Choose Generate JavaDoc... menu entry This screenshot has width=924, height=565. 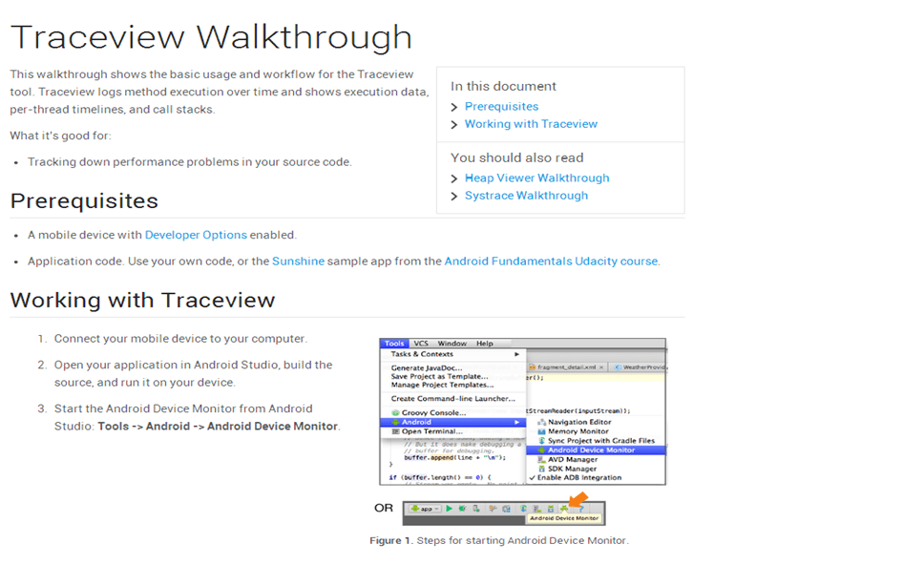[x=427, y=367]
